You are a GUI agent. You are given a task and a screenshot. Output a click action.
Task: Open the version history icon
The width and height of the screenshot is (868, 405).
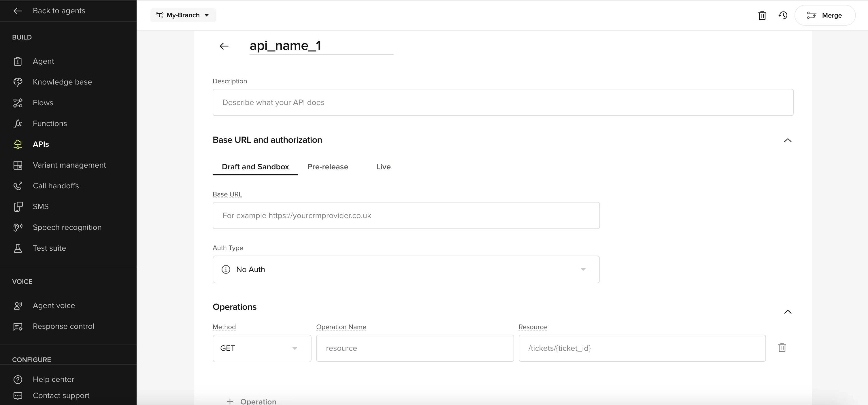click(783, 15)
